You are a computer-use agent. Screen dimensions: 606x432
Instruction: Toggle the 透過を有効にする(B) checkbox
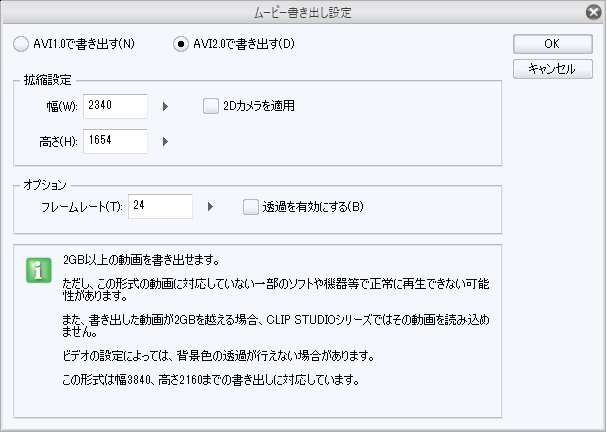[x=251, y=206]
